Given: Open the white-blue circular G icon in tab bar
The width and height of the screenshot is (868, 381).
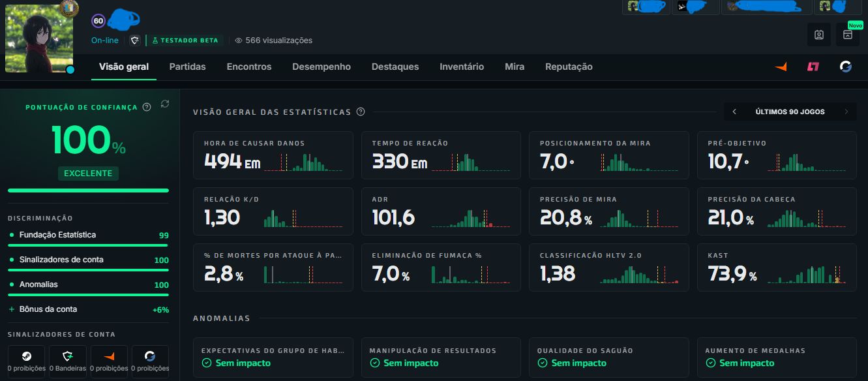Looking at the screenshot, I should [x=846, y=67].
